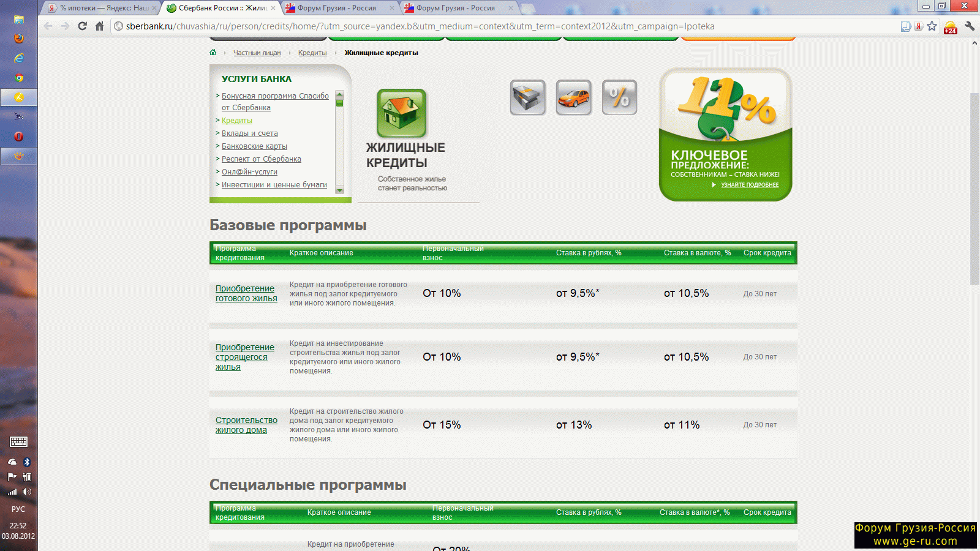Screen dimensions: 980x551
Task: Open Банковские карты link
Action: pyautogui.click(x=254, y=146)
